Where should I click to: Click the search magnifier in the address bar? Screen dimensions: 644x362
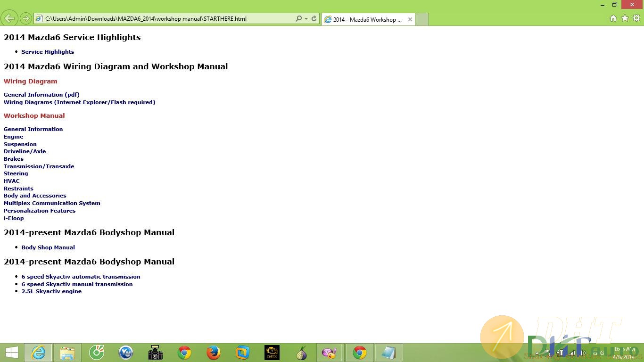(x=298, y=19)
